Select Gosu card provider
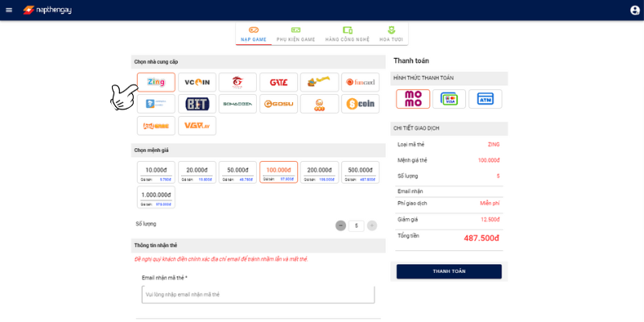This screenshot has height=322, width=644. 279,104
